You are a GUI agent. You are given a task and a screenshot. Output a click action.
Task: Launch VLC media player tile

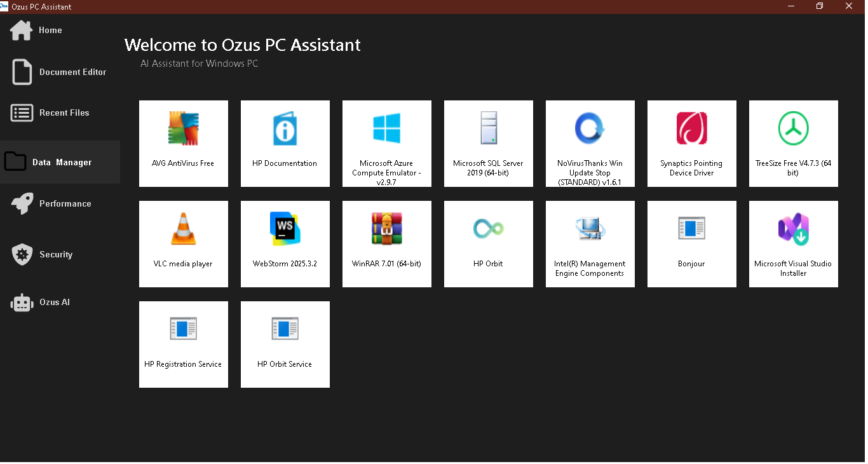(x=183, y=243)
